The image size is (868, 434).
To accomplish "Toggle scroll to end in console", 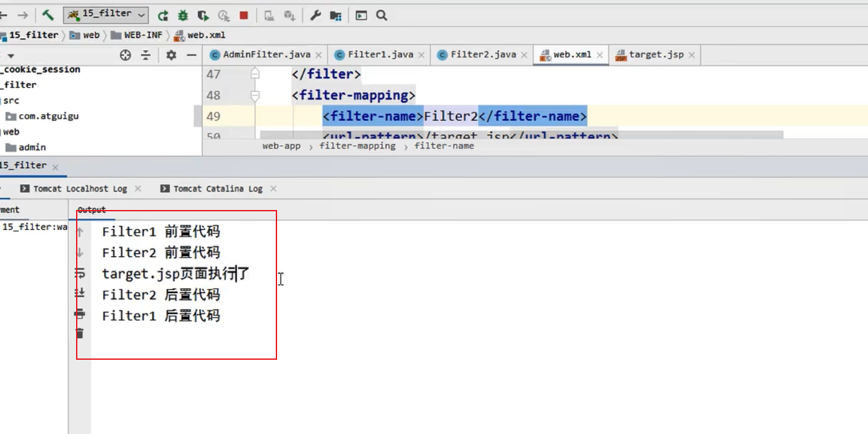I will click(x=80, y=293).
